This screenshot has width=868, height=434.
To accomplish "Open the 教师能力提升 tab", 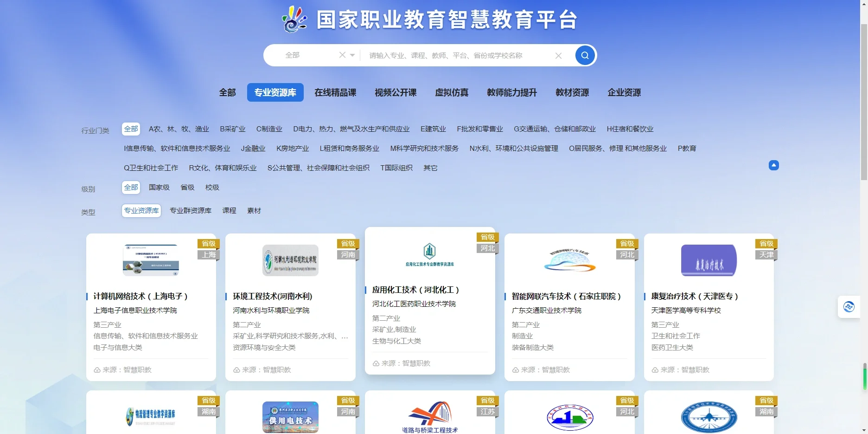I will [512, 92].
